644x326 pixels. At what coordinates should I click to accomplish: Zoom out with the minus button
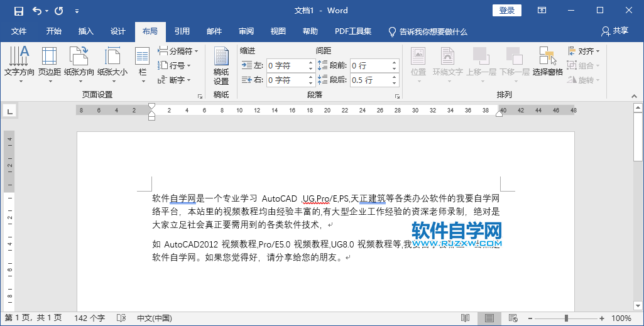(531, 318)
